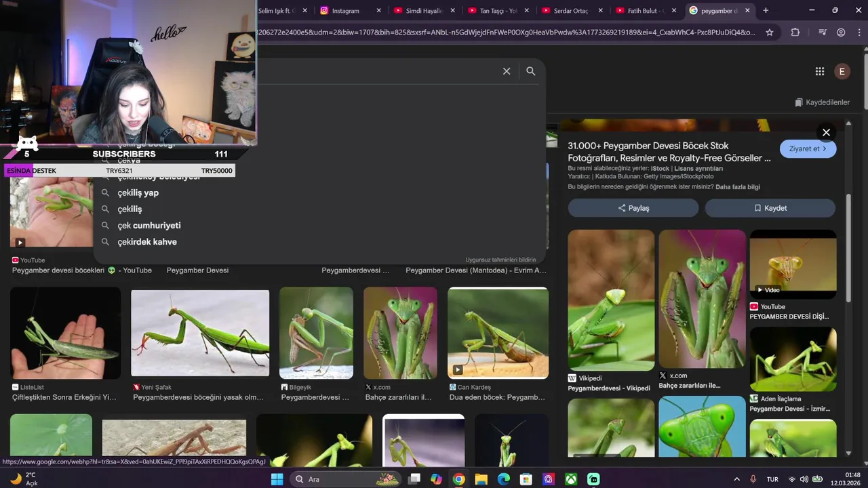Open the Chrome extensions puzzle icon
868x488 pixels.
click(795, 32)
